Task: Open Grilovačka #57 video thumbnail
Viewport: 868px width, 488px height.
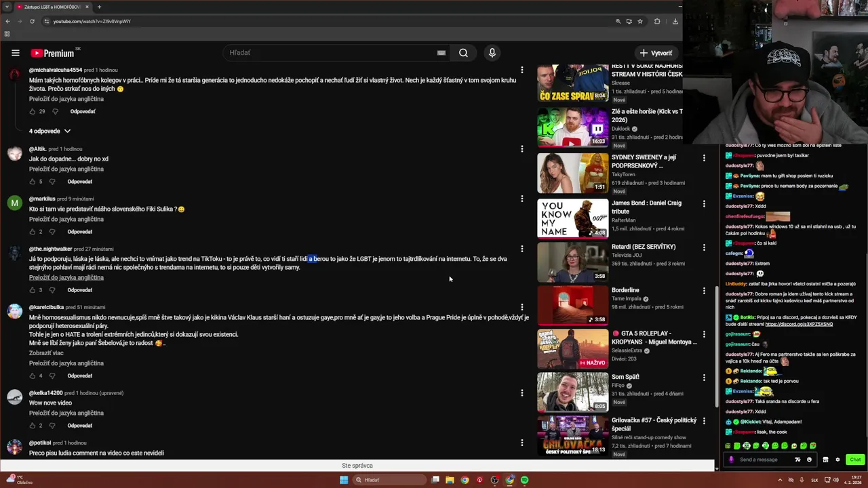Action: pos(573,435)
